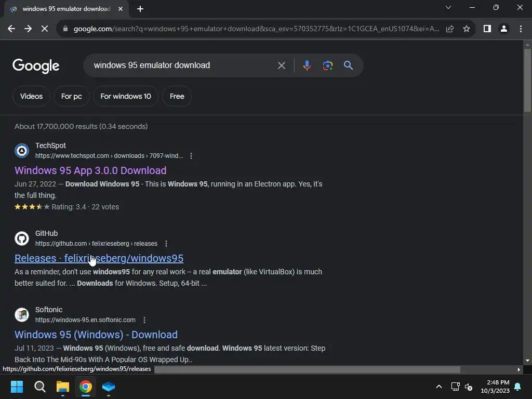
Task: Click horizontal scrollbar right arrow
Action: (x=519, y=369)
